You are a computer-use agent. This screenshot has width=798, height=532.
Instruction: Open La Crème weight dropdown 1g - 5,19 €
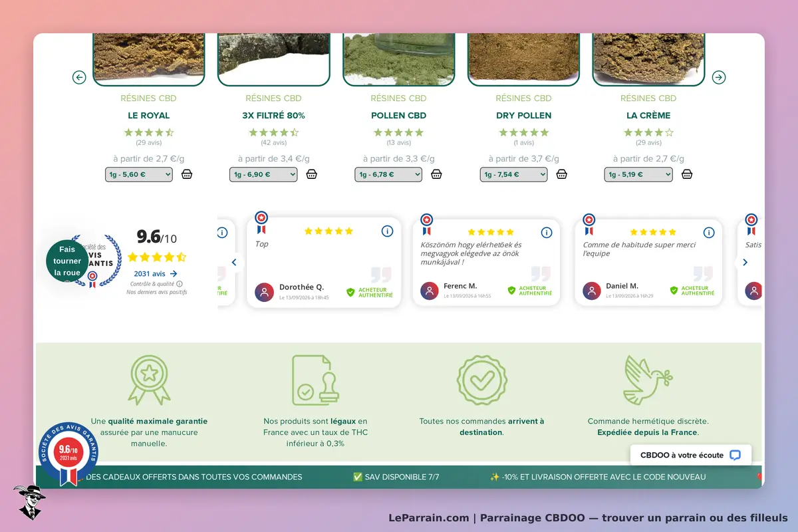coord(638,174)
